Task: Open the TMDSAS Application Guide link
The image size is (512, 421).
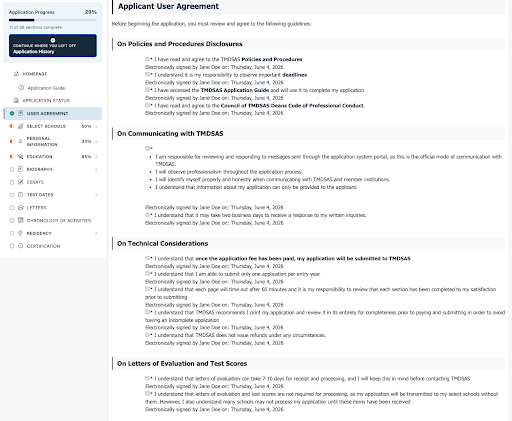Action: click(x=235, y=90)
